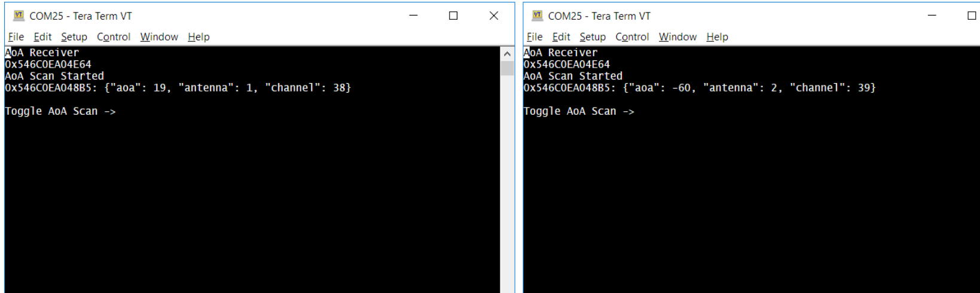Open Control menu in channel 38 window

pyautogui.click(x=114, y=37)
